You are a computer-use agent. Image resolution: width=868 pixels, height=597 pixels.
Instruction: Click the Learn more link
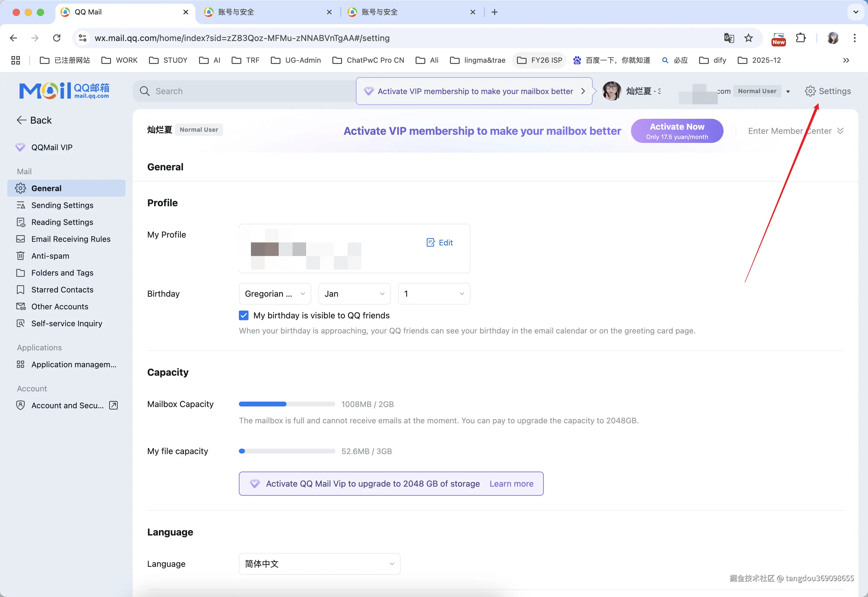(x=511, y=484)
